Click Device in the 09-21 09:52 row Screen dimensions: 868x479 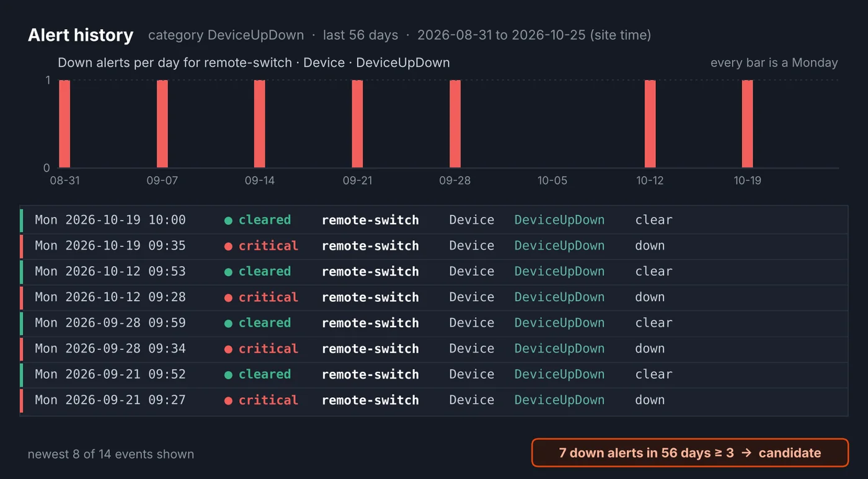tap(472, 374)
